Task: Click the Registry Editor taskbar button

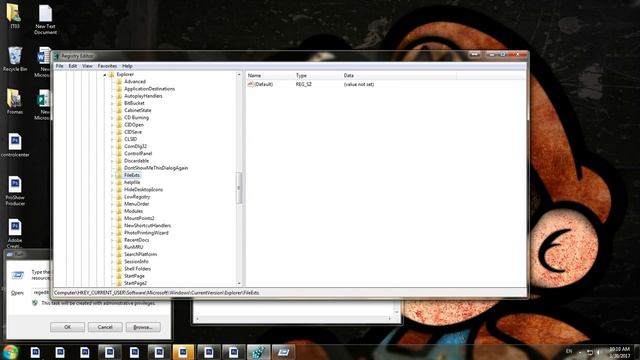Action: pyautogui.click(x=258, y=352)
